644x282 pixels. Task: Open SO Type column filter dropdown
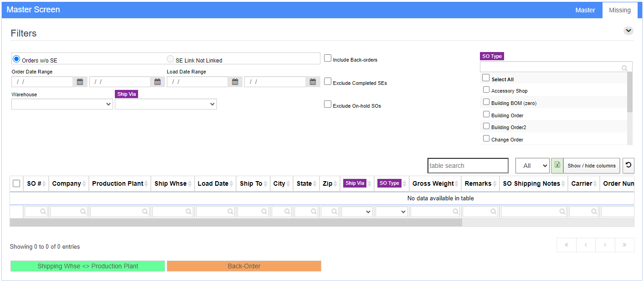tap(392, 212)
